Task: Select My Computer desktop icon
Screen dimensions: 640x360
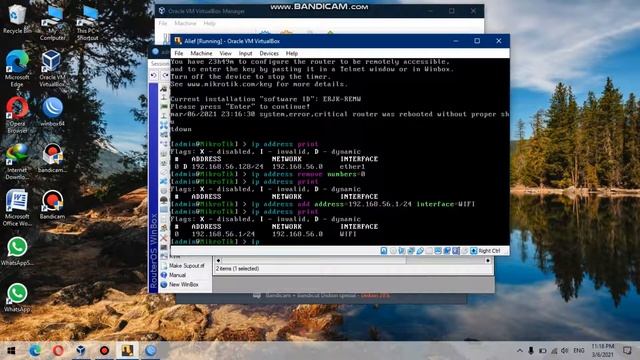Action: tap(52, 22)
